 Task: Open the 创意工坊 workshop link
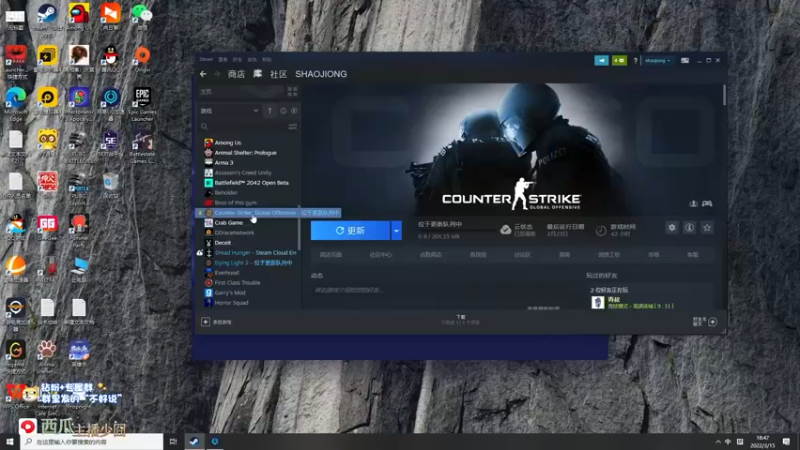609,255
